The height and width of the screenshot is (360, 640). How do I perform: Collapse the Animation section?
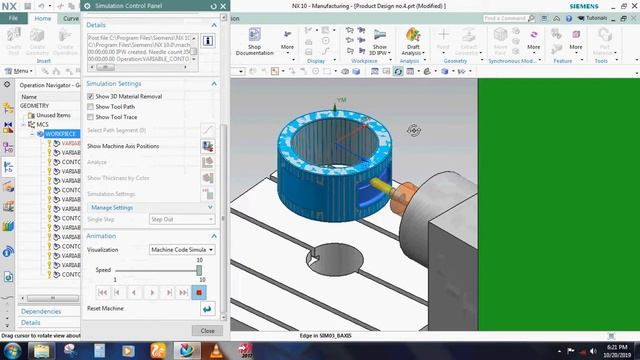(214, 236)
